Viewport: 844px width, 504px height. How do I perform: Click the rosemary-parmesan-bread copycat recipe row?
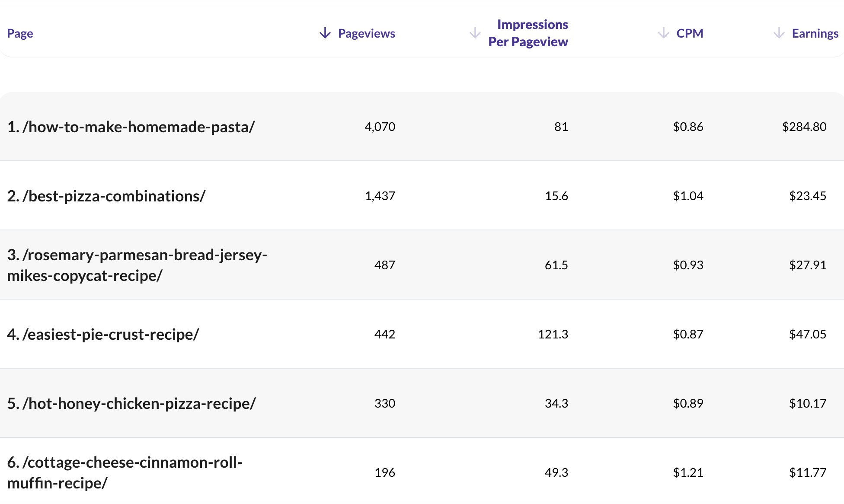(x=137, y=265)
